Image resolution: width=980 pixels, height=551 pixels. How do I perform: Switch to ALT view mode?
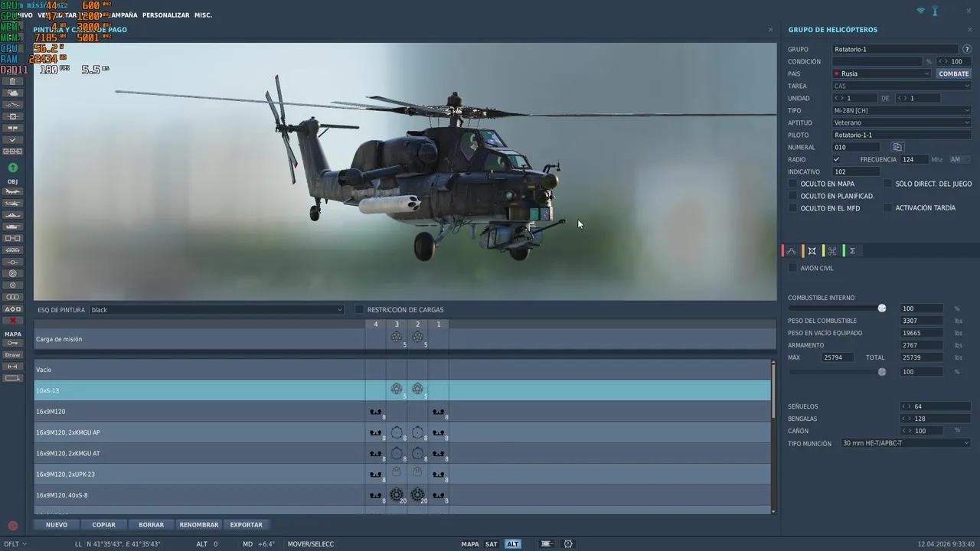(x=513, y=544)
